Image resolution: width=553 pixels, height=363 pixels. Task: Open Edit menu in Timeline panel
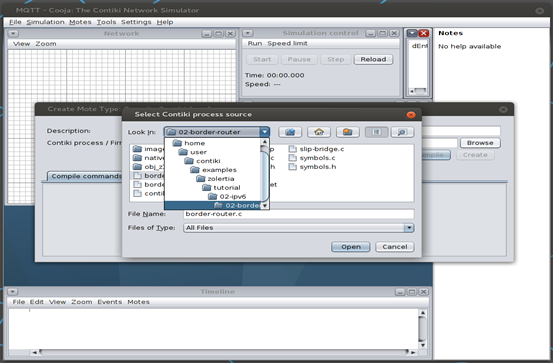pos(37,302)
